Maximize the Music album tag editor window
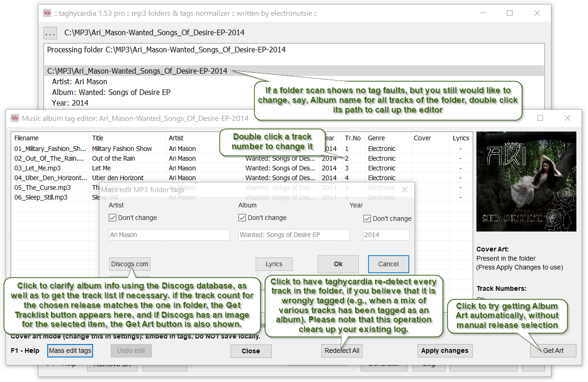The width and height of the screenshot is (588, 382). tap(540, 118)
